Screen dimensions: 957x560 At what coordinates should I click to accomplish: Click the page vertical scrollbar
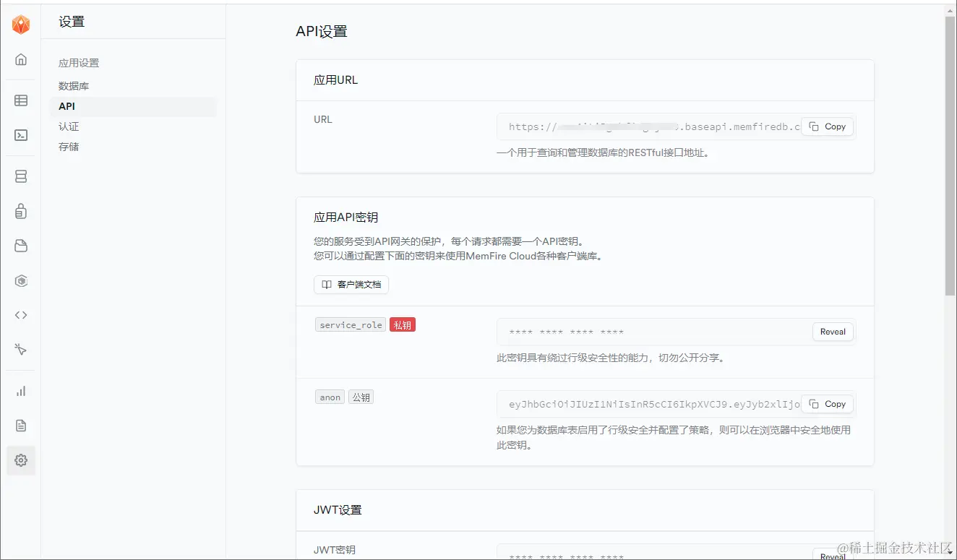click(950, 155)
